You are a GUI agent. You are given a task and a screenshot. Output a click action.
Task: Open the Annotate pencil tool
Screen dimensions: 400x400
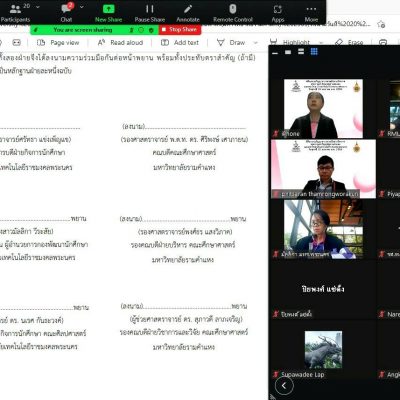[x=188, y=13]
